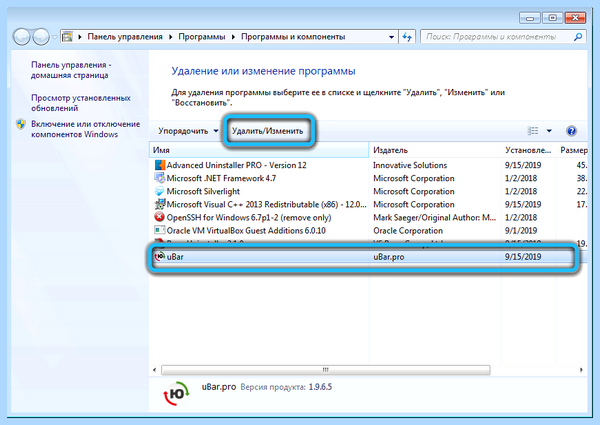The image size is (600, 425).
Task: Select 'Программы и компоненты' breadcrumb
Action: [x=293, y=37]
